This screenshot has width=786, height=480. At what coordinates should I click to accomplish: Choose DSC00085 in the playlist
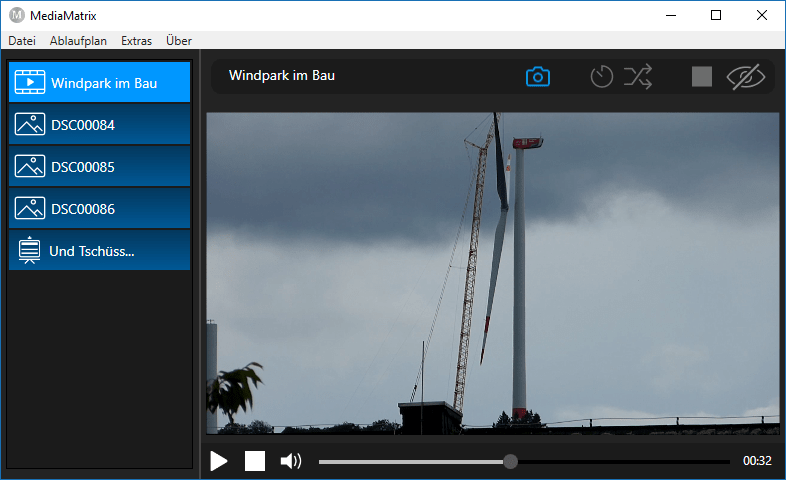100,167
